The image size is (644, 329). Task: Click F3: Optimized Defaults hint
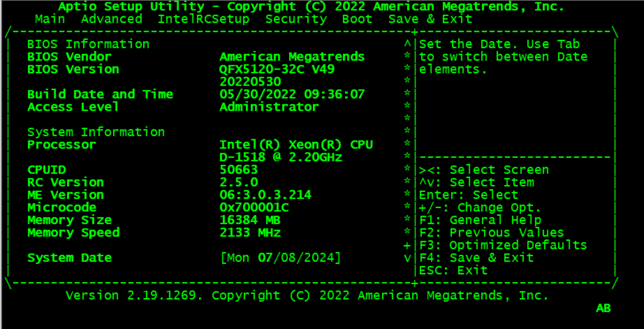[503, 245]
